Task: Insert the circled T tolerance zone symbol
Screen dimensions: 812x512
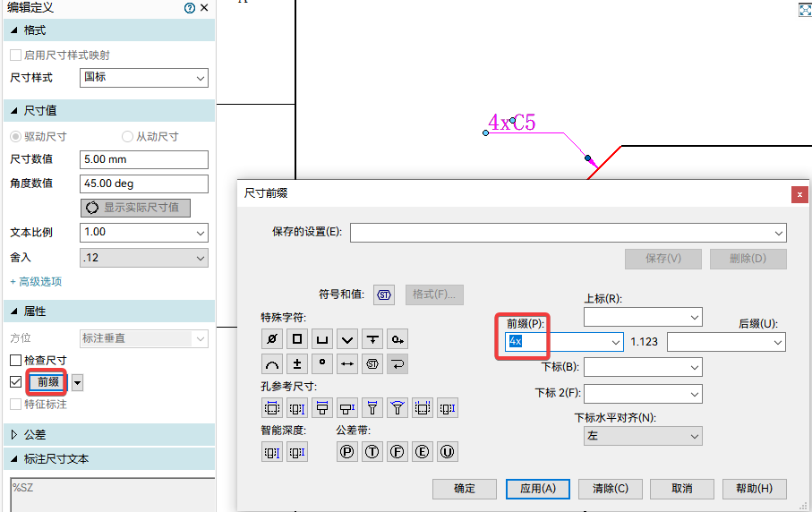Action: click(x=372, y=452)
